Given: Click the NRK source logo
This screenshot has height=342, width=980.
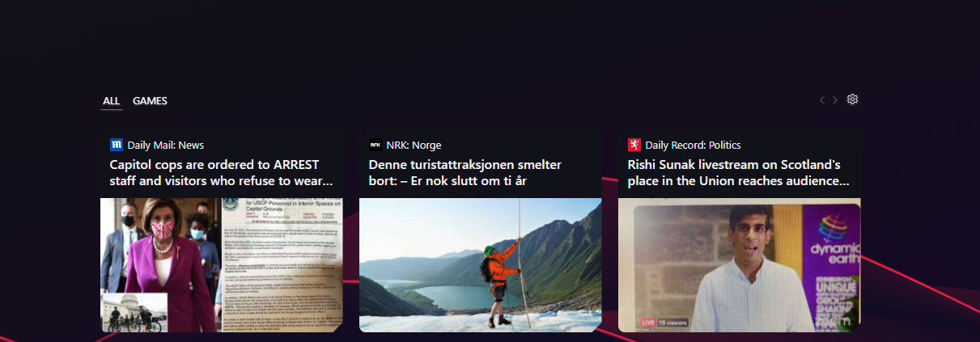Looking at the screenshot, I should pos(375,146).
